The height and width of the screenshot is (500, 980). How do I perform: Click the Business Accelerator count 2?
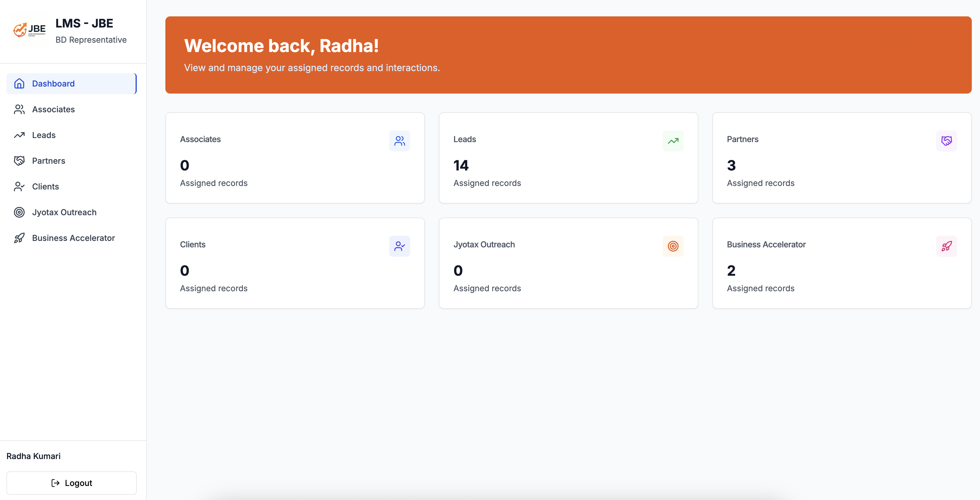point(731,270)
